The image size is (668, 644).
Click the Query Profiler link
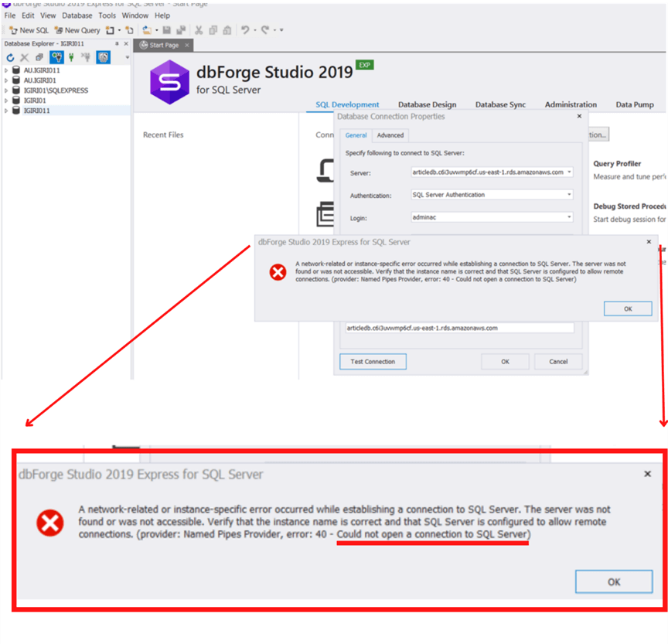[x=617, y=164]
